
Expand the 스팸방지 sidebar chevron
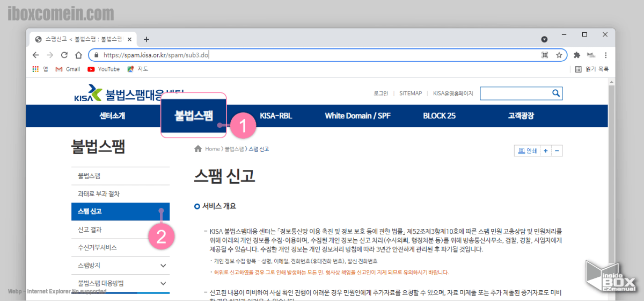pyautogui.click(x=163, y=266)
